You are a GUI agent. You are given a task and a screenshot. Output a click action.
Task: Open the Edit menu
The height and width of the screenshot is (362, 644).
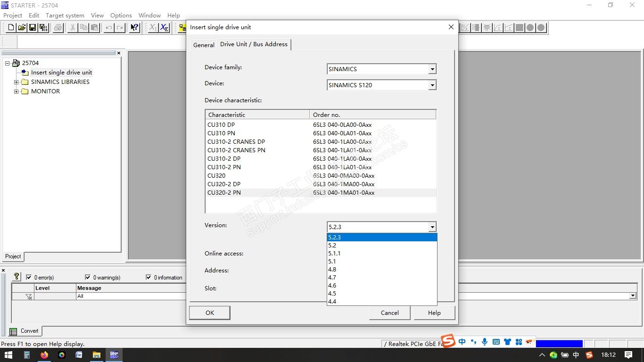click(x=34, y=16)
